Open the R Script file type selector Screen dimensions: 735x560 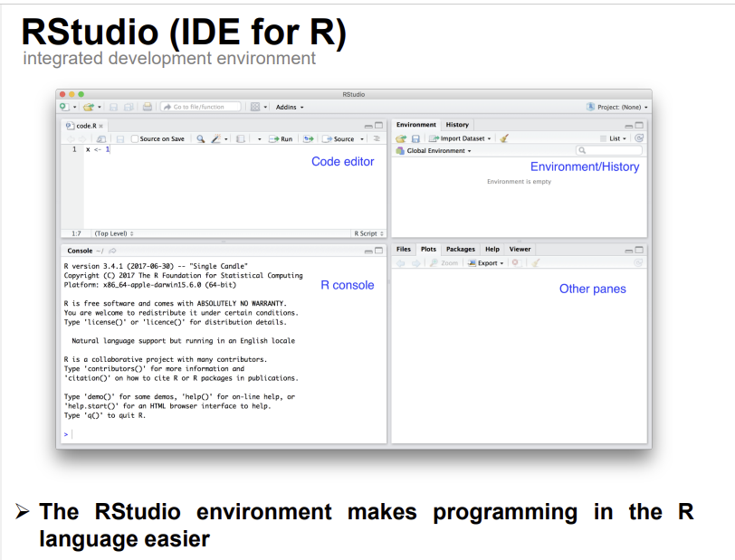click(368, 233)
